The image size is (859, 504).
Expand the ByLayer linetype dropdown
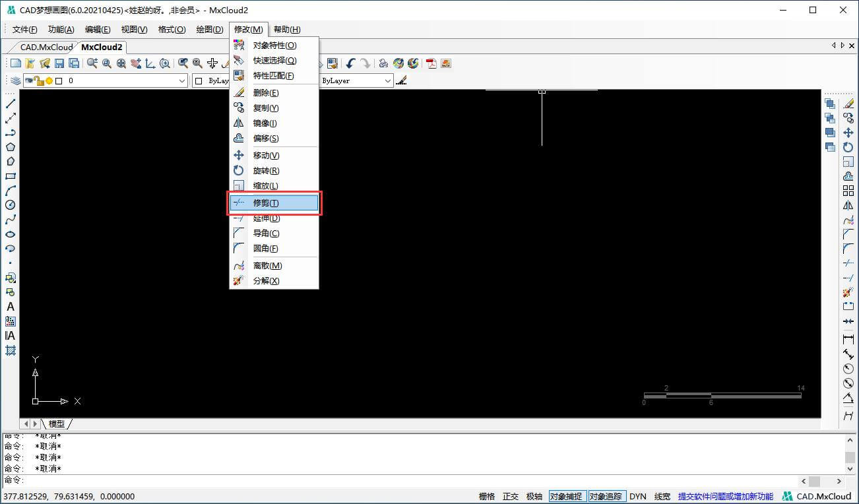(x=388, y=80)
